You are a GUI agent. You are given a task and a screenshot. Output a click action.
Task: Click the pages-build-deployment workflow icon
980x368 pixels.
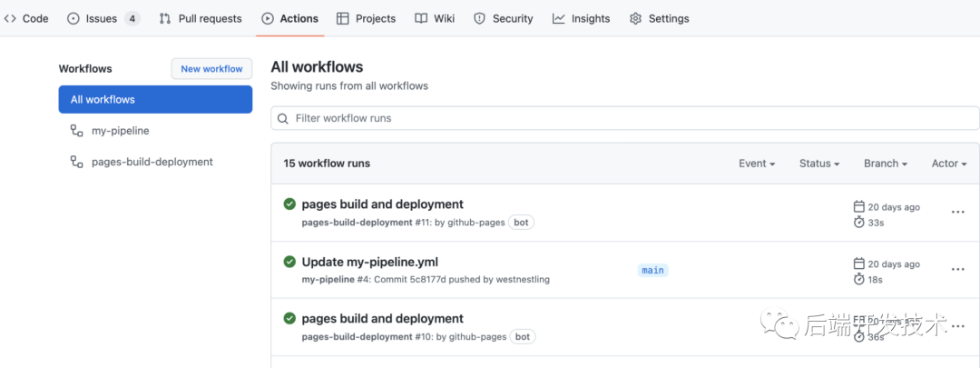pyautogui.click(x=77, y=162)
